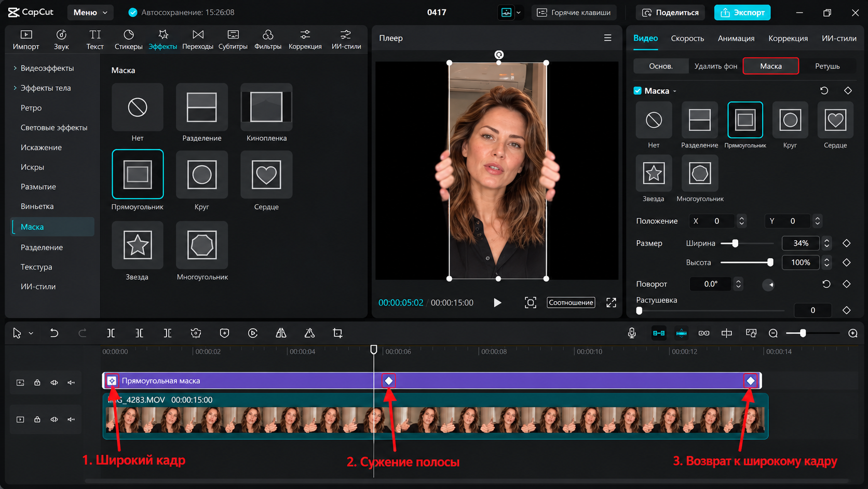Click the microphone record voiceover icon
The height and width of the screenshot is (489, 868).
pyautogui.click(x=632, y=333)
